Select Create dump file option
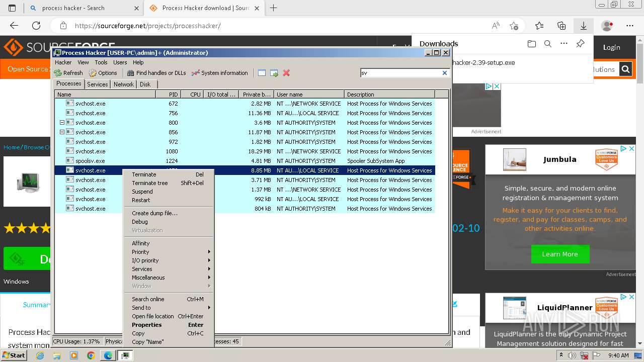Image resolution: width=644 pixels, height=362 pixels. point(169,213)
